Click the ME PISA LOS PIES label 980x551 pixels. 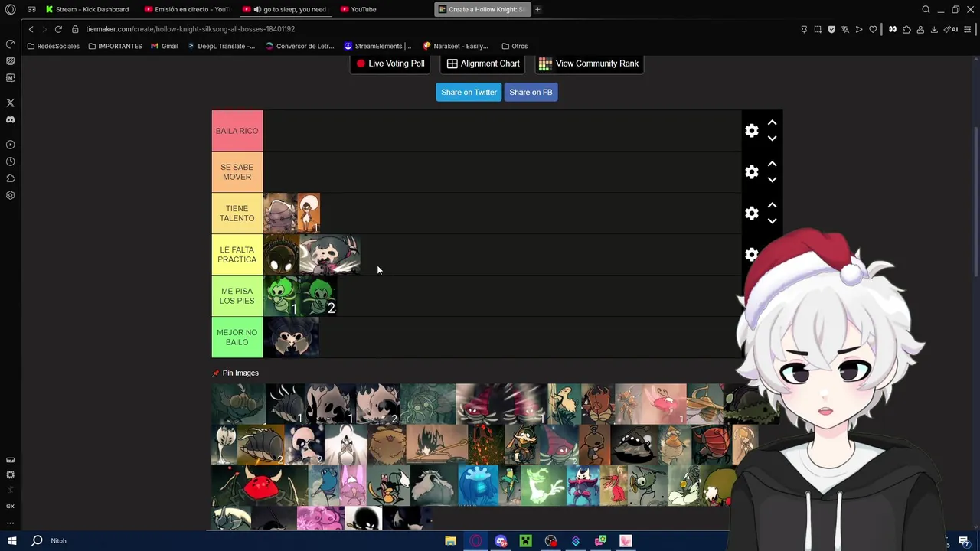(237, 296)
